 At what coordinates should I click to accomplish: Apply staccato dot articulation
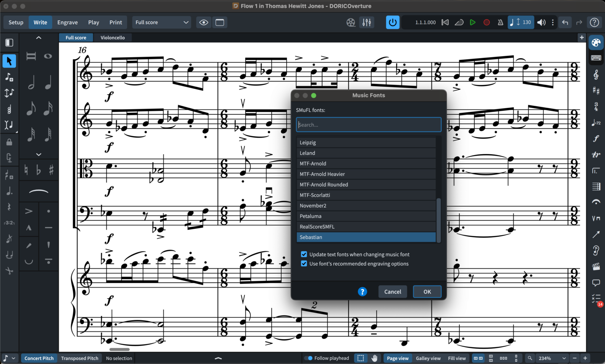click(48, 211)
